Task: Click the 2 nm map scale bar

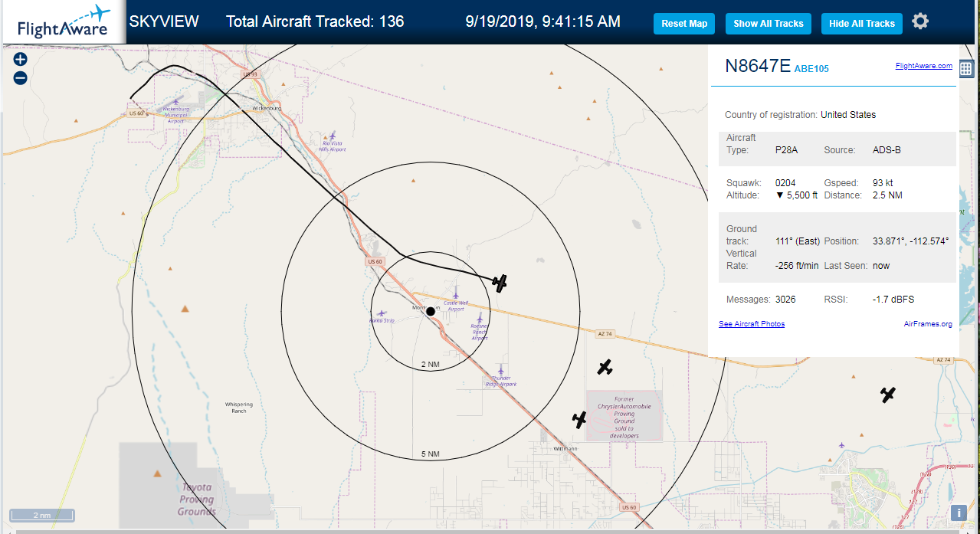Action: pos(42,515)
